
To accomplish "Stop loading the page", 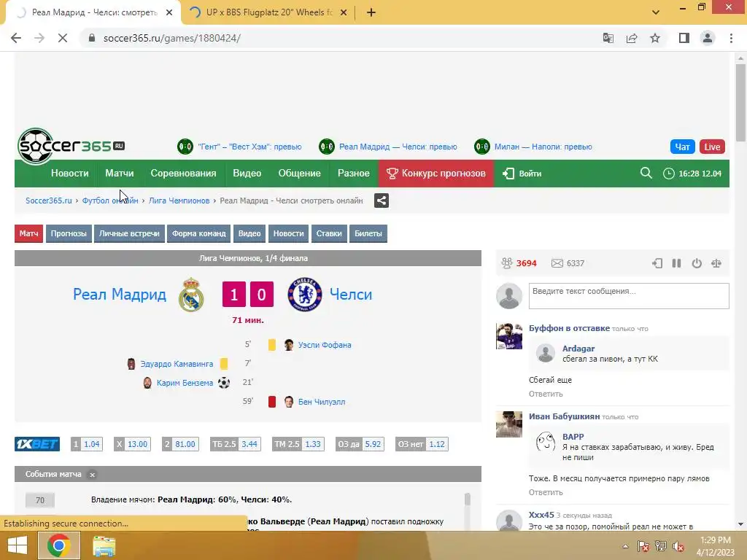I will tap(63, 38).
